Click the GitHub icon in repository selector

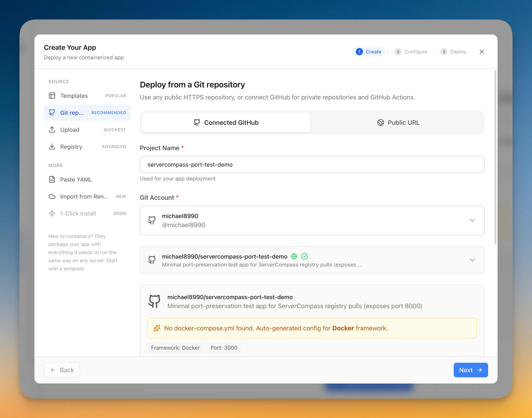pyautogui.click(x=152, y=260)
